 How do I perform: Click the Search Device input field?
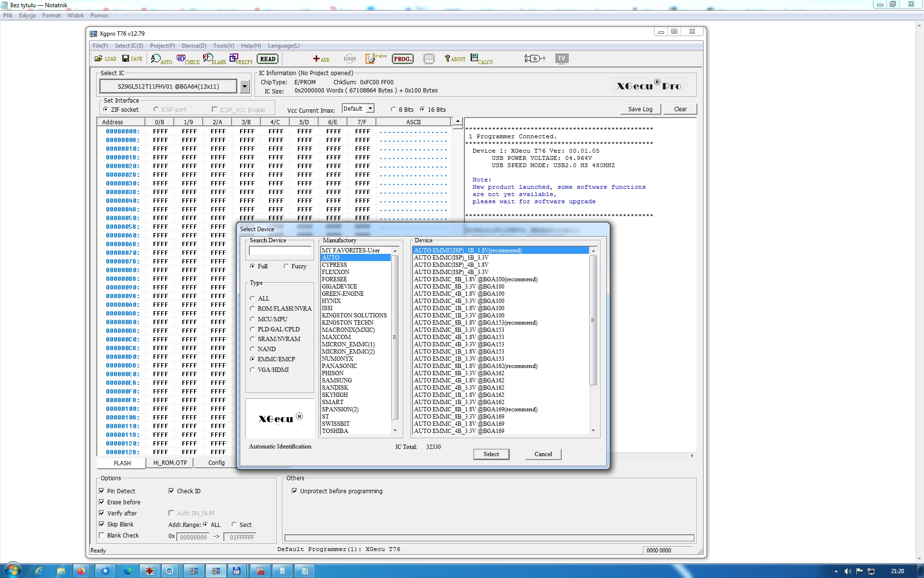click(280, 251)
